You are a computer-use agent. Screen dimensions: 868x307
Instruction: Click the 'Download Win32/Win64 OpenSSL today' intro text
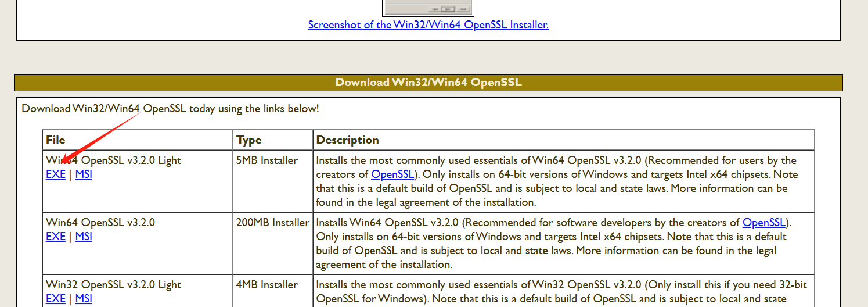click(171, 109)
